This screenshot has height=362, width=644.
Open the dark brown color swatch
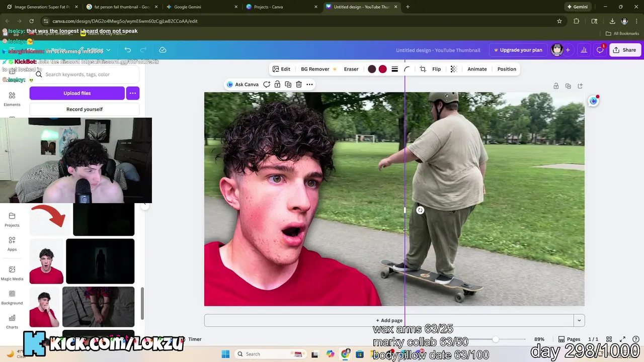(372, 69)
